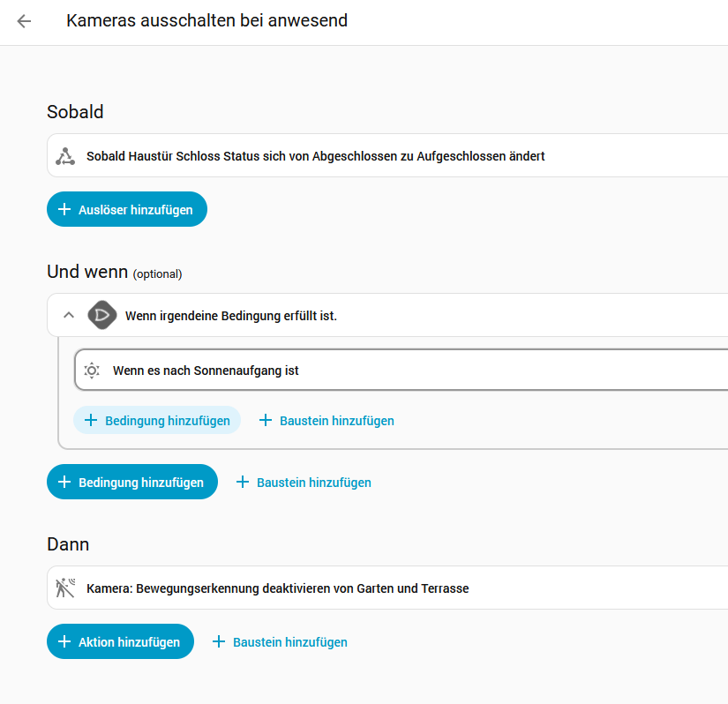This screenshot has height=704, width=728.
Task: Collapse the 'Wenn irgendeine Bedingung erfüllt ist' group
Action: point(69,315)
